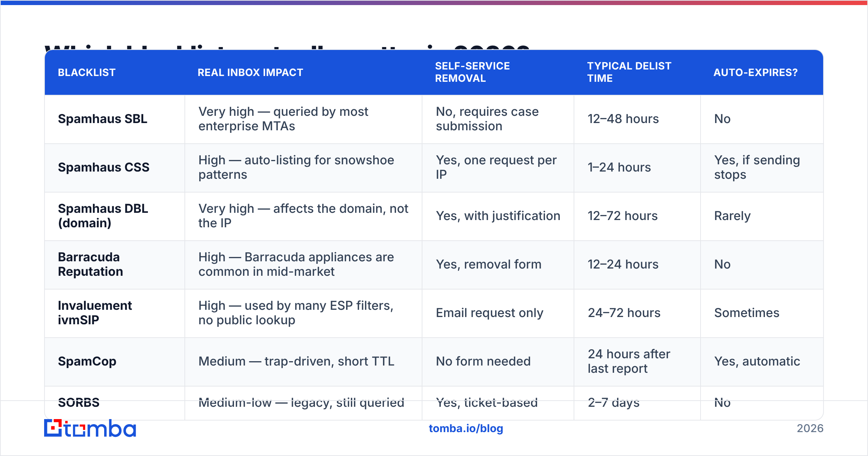
Task: Click the Invaluement ivmSIP row name
Action: click(95, 313)
